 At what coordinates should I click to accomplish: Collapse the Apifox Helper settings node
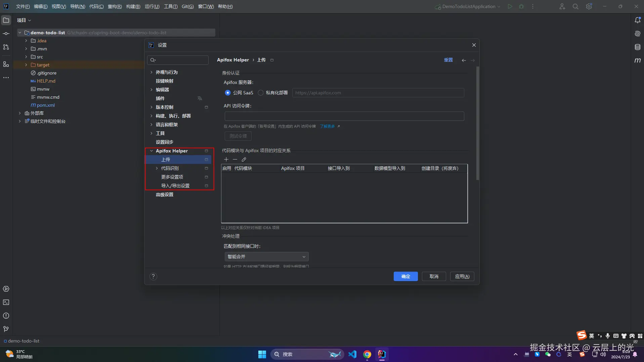(152, 151)
